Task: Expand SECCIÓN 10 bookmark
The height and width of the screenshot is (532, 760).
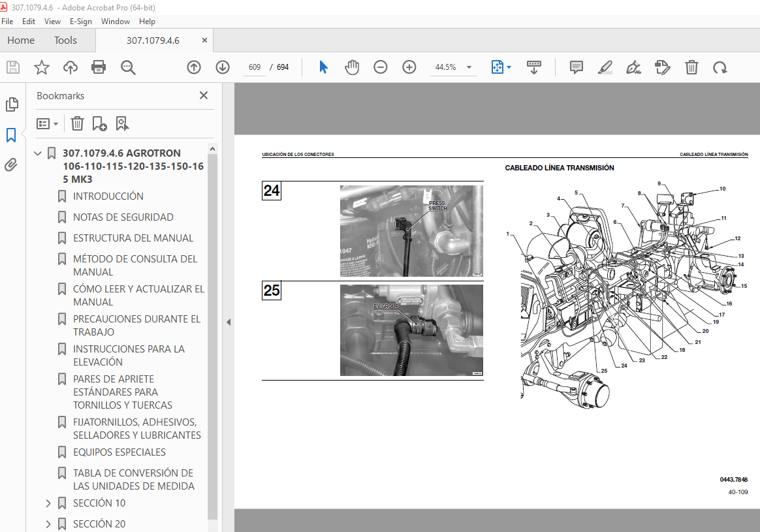Action: [x=48, y=503]
